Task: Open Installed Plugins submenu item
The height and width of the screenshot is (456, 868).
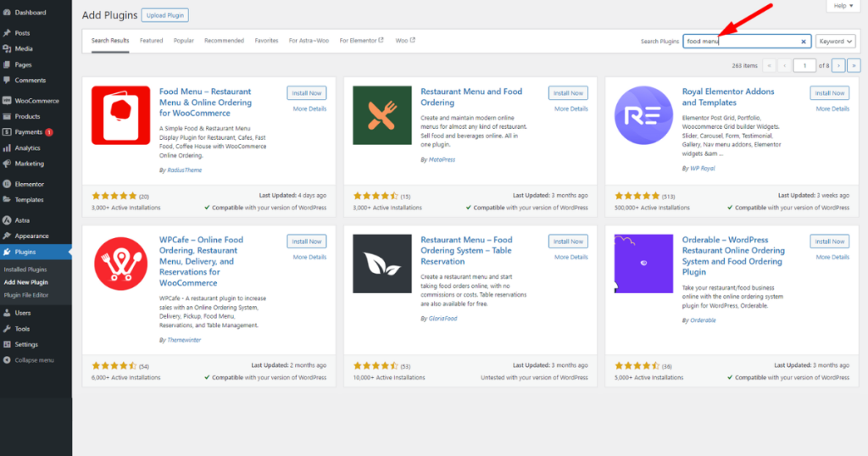Action: tap(25, 270)
